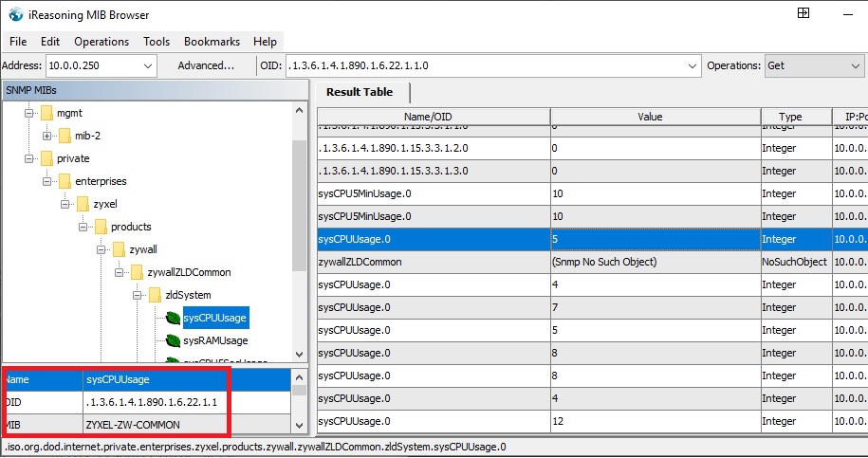Sort by the Value column header
The height and width of the screenshot is (458, 868).
coord(656,117)
